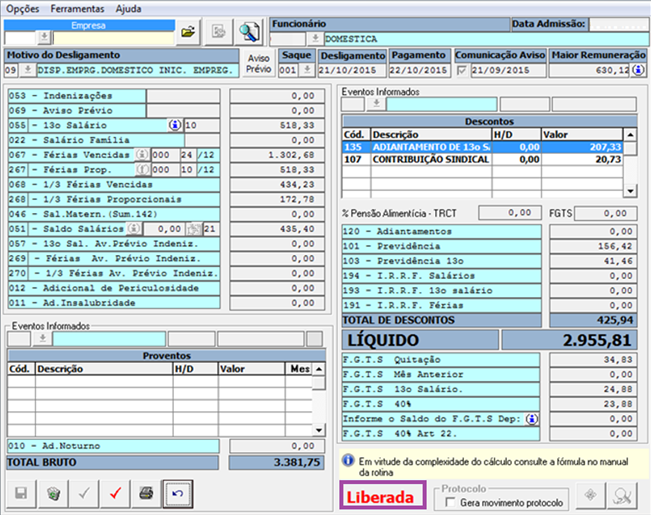Click Férias Vencidas value 1.302,68
Image resolution: width=651 pixels, height=515 pixels.
coord(277,155)
